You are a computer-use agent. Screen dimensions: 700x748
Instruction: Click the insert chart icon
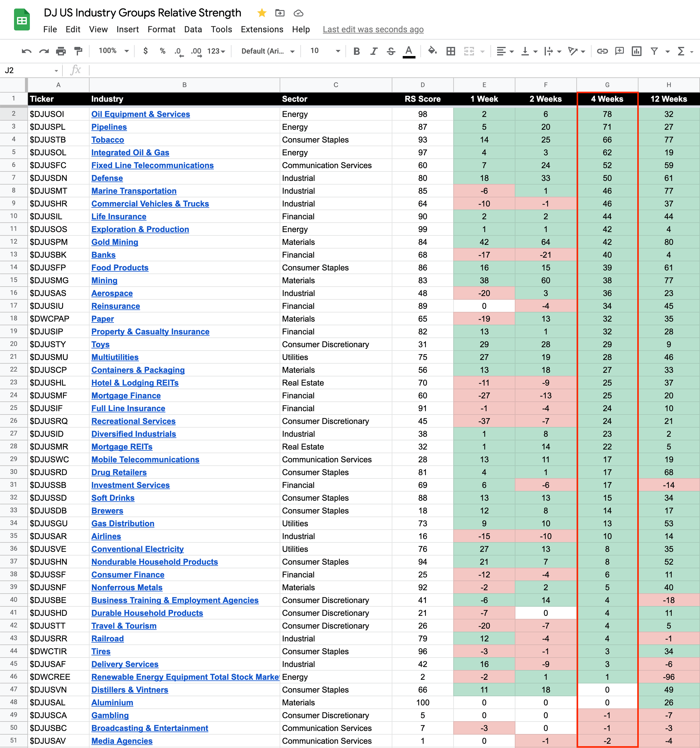[x=636, y=51]
